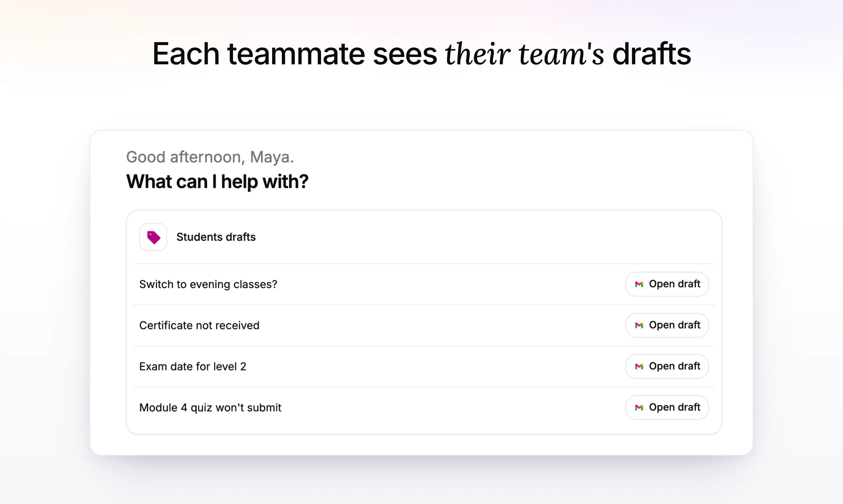This screenshot has width=843, height=504.
Task: Click the Gmail icon in Certificate not received row
Action: coord(639,325)
